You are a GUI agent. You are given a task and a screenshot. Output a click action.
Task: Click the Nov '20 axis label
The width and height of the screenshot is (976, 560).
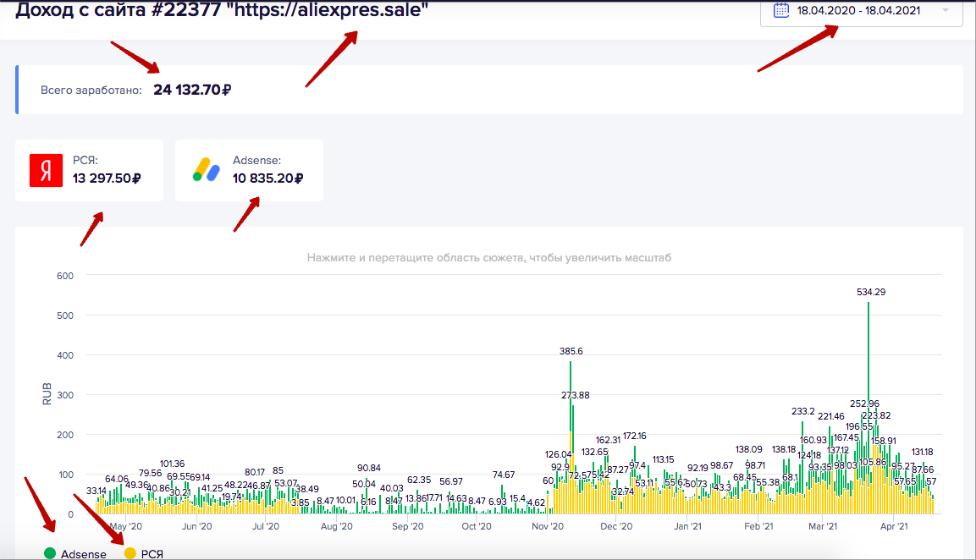click(548, 526)
